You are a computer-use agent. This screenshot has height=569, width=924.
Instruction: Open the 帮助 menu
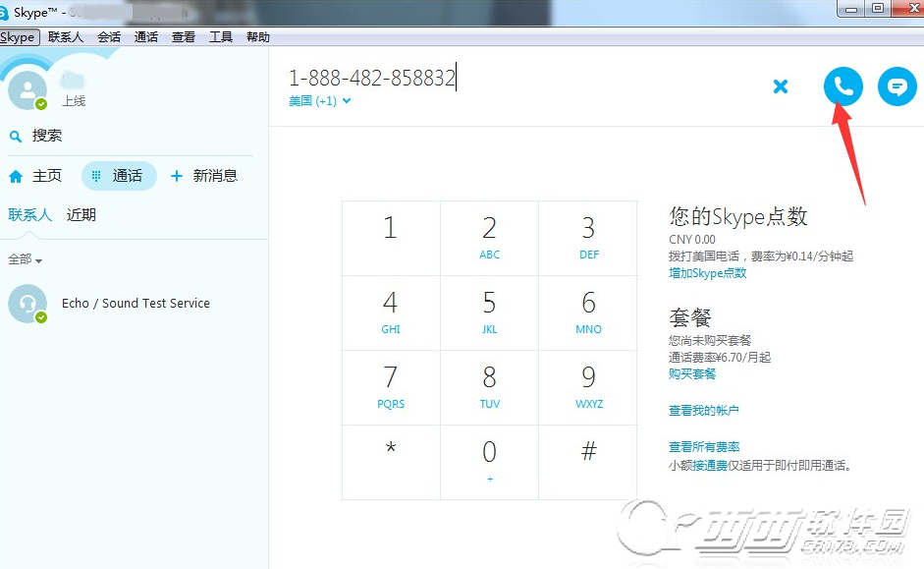[258, 37]
